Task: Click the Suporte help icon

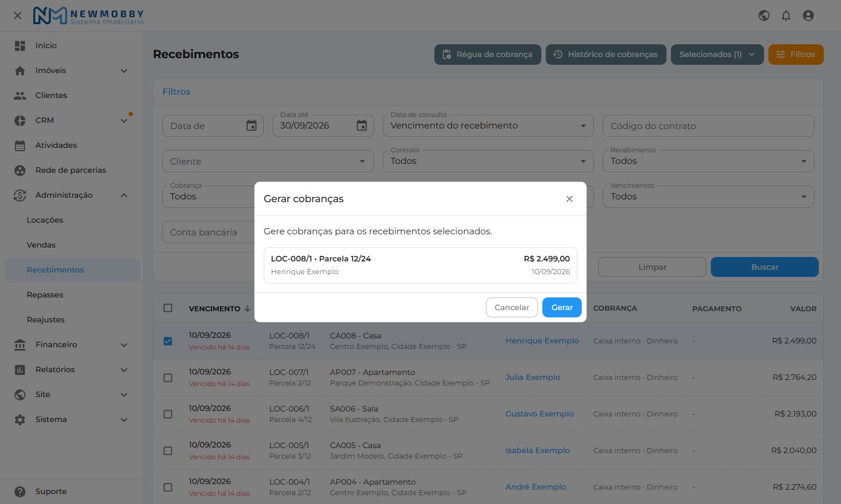Action: 20,491
